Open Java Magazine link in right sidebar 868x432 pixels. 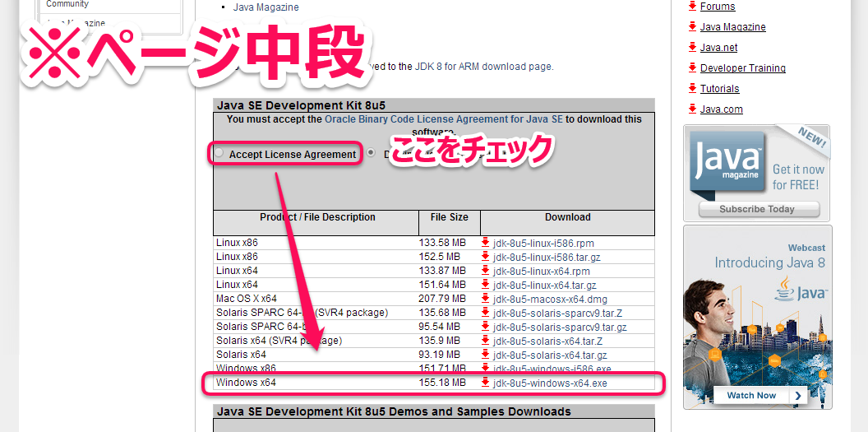click(x=733, y=27)
